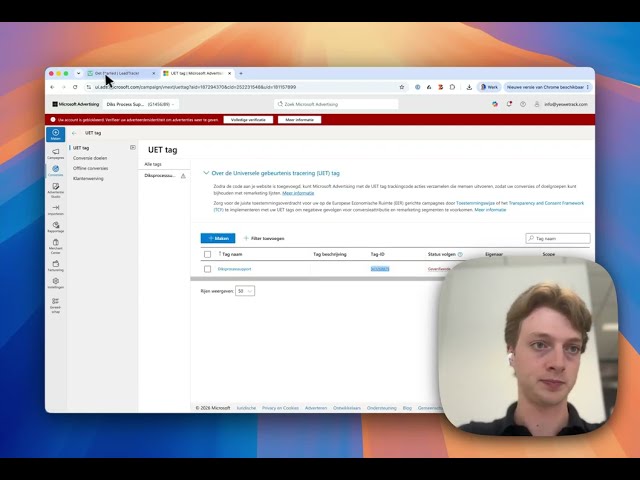Open the Chrome downloads icon

coord(469,87)
